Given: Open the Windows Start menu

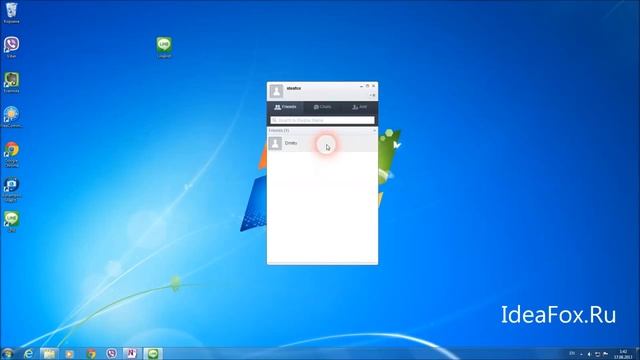Looking at the screenshot, I should point(7,353).
